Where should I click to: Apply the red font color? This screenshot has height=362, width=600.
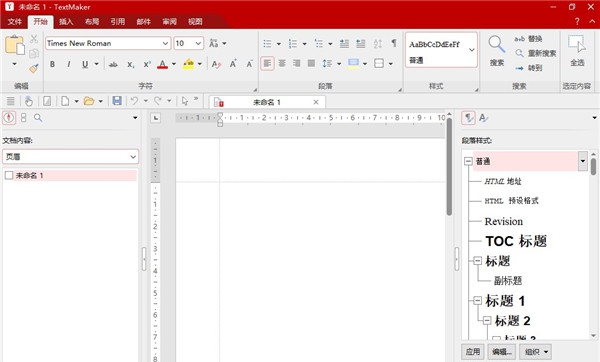tap(162, 64)
